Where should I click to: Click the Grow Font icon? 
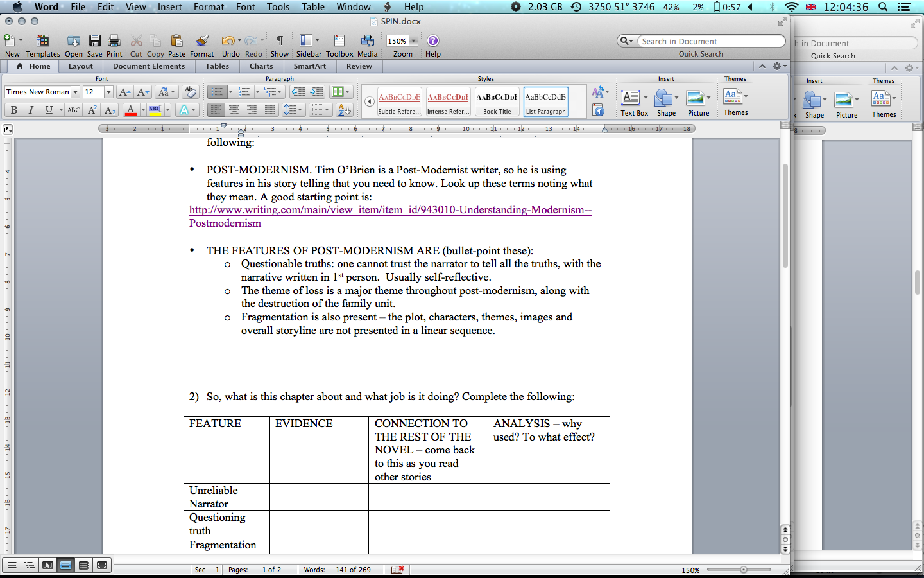[125, 92]
